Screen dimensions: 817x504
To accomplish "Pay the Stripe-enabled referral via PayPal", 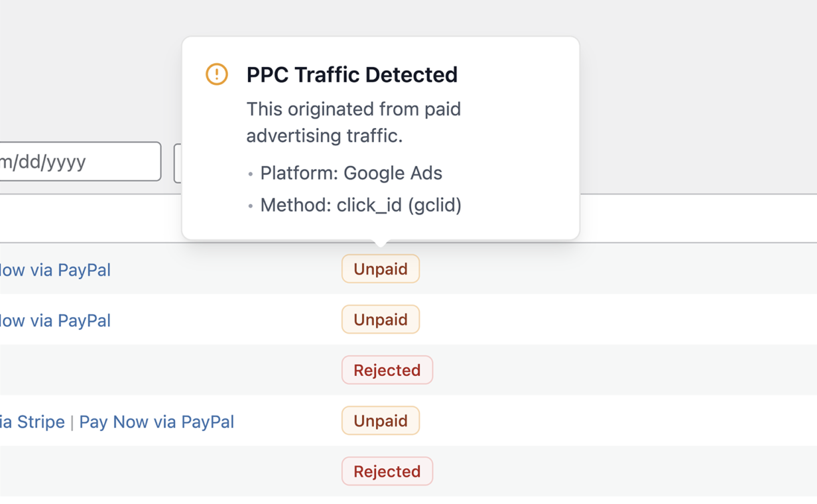I will point(157,422).
